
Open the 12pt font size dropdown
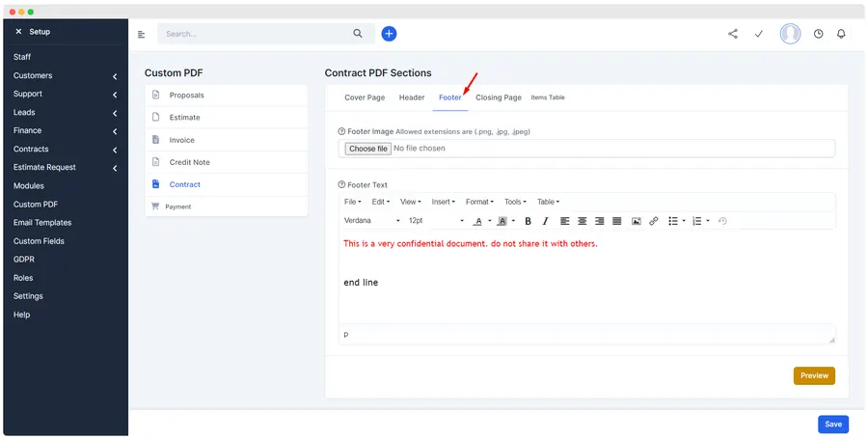point(436,221)
